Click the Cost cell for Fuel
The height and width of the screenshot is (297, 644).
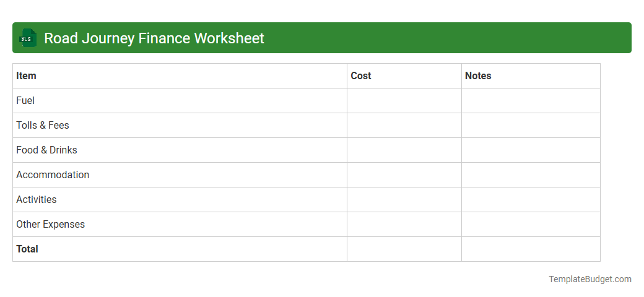tap(404, 100)
